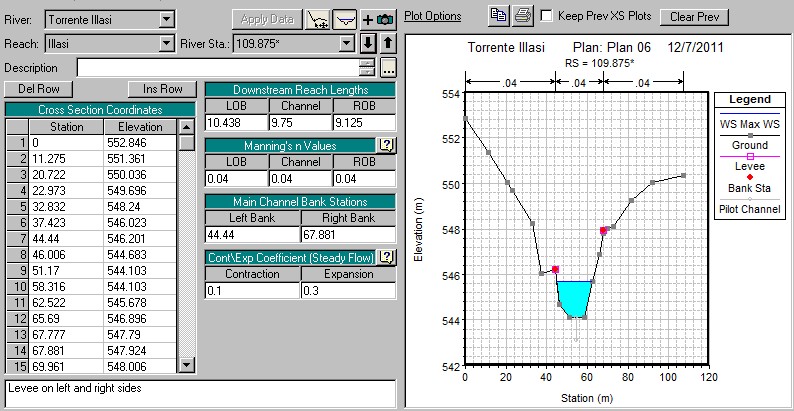
Task: Expand the River dropdown list
Action: (165, 19)
